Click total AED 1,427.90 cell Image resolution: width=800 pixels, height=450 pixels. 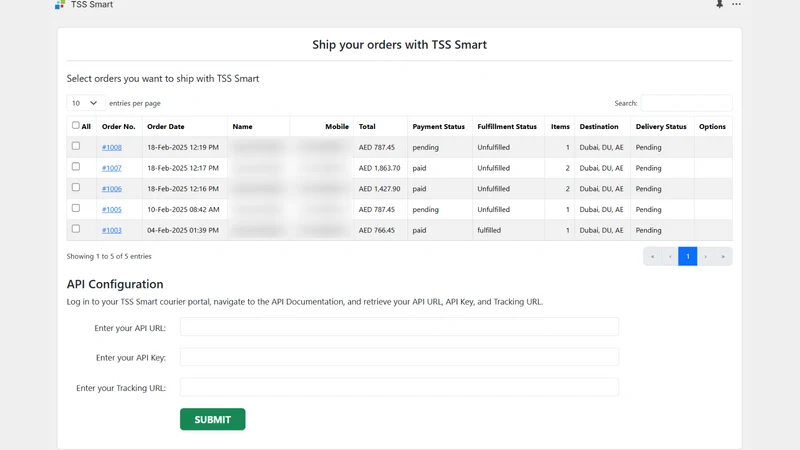[x=379, y=189]
